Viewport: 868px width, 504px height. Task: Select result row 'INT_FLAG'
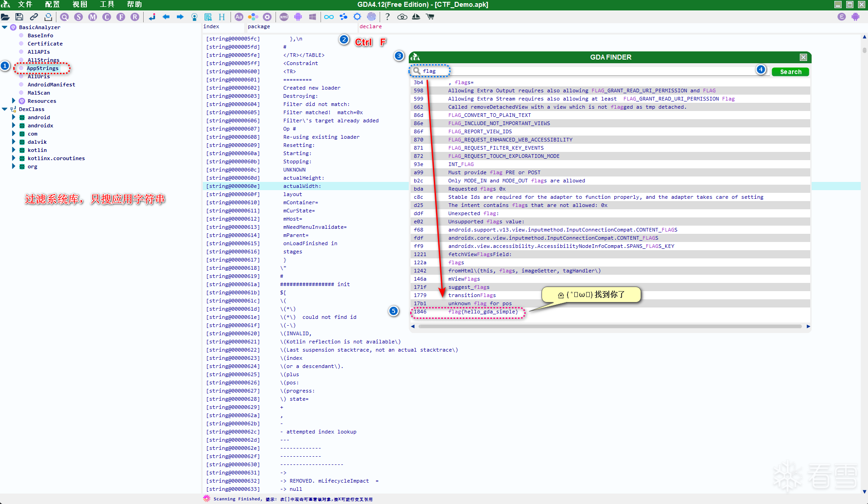coord(609,164)
